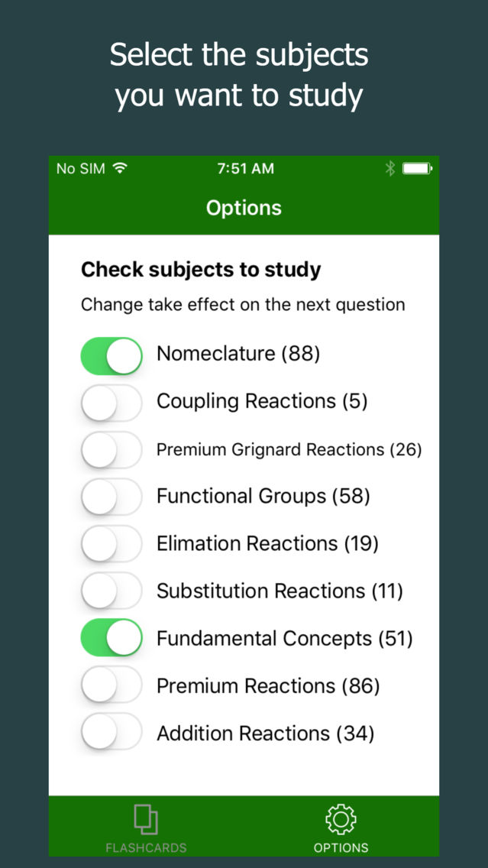Enable the Premium Reactions switch

pyautogui.click(x=111, y=685)
